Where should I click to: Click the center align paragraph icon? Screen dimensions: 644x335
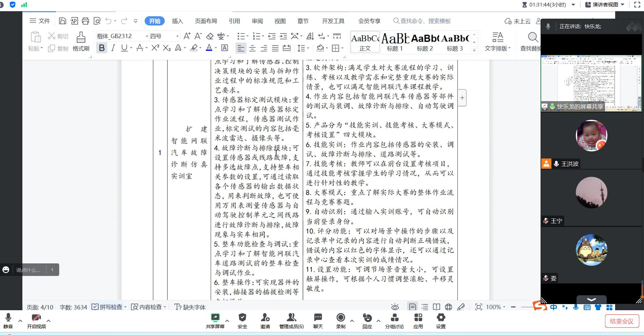(x=252, y=48)
